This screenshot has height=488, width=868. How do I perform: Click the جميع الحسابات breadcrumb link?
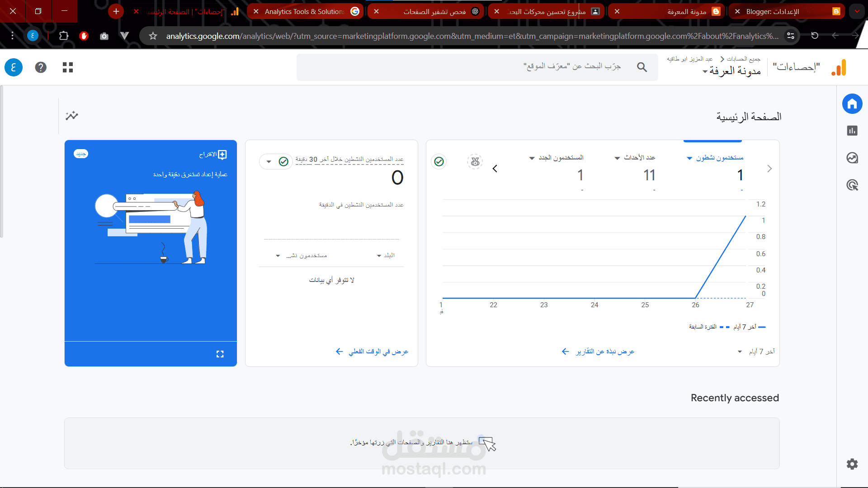[x=744, y=59]
